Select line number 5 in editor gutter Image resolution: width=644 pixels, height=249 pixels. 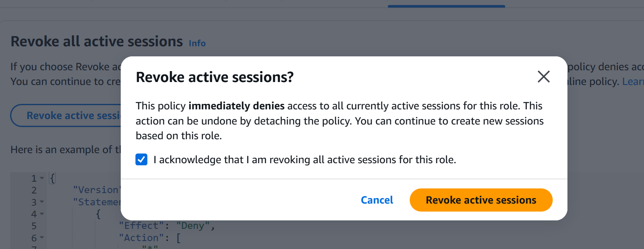click(x=34, y=226)
